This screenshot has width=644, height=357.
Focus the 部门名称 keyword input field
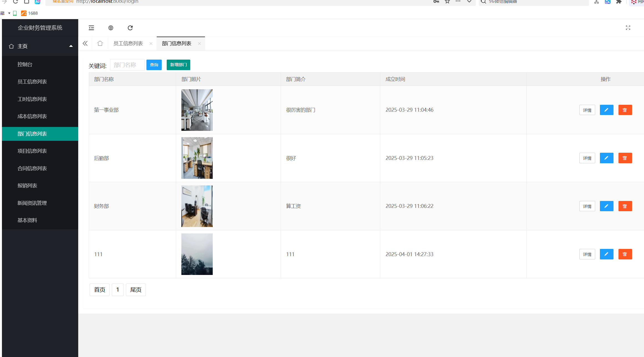[x=127, y=65]
